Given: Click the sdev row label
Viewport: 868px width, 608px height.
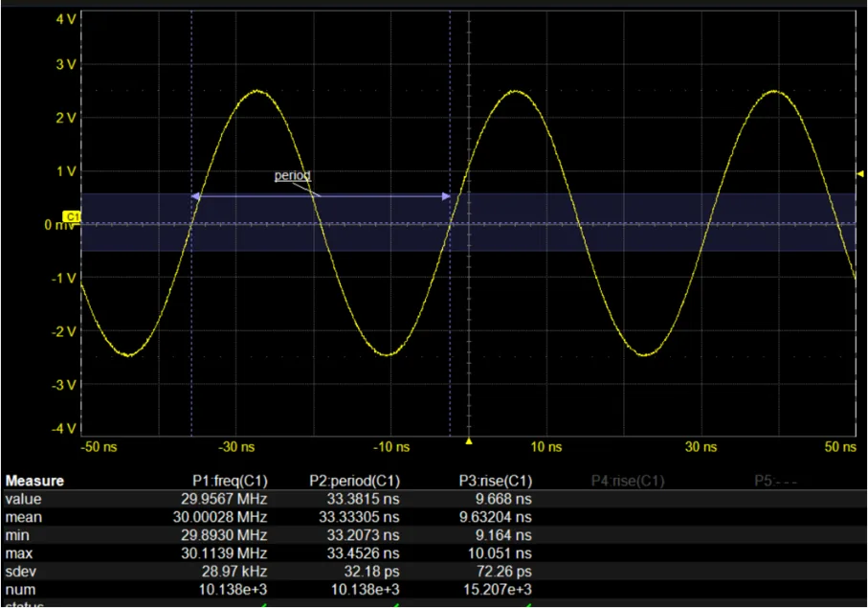Looking at the screenshot, I should (x=20, y=572).
